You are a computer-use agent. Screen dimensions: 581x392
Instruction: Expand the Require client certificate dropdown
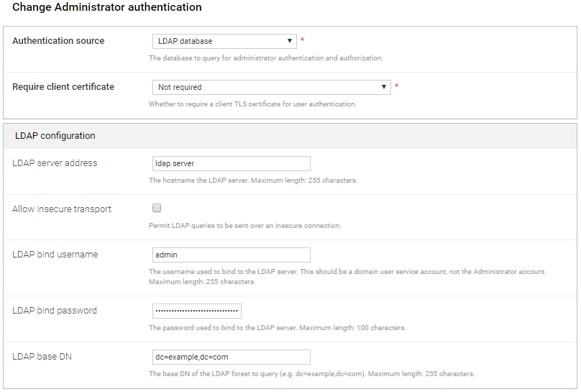[x=271, y=88]
